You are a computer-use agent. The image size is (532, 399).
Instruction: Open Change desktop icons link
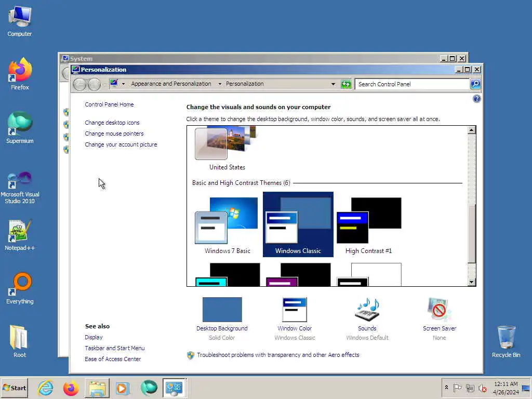pos(112,123)
